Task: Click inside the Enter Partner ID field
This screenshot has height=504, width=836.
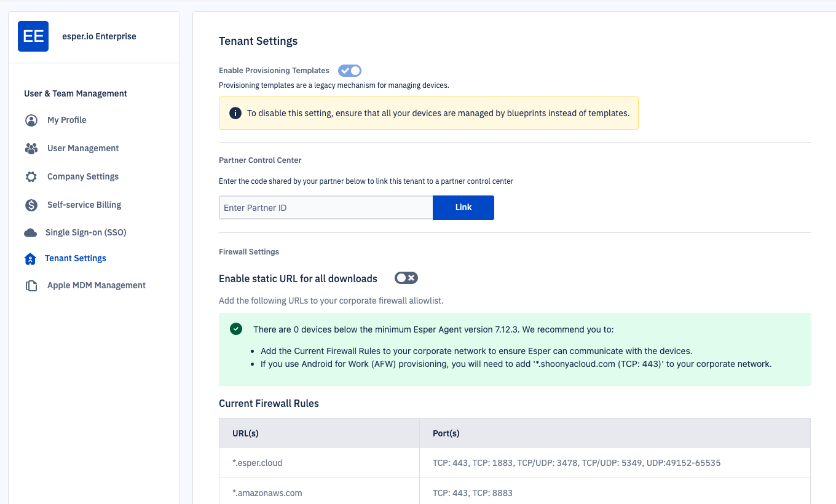Action: [x=326, y=207]
